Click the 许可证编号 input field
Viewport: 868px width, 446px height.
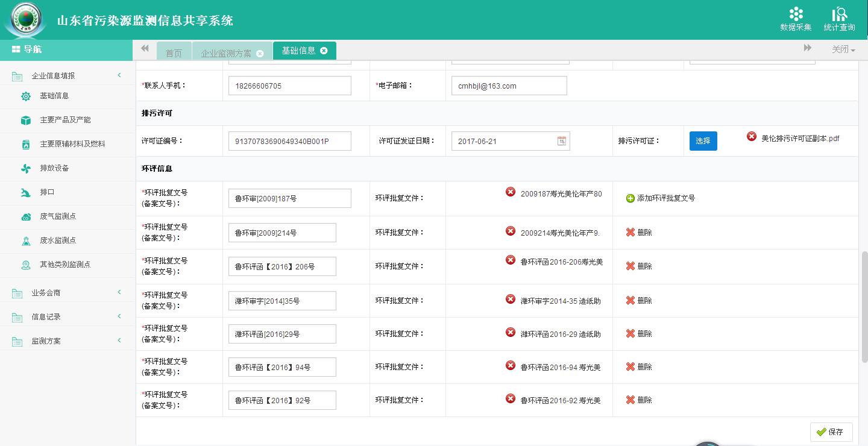click(x=289, y=141)
